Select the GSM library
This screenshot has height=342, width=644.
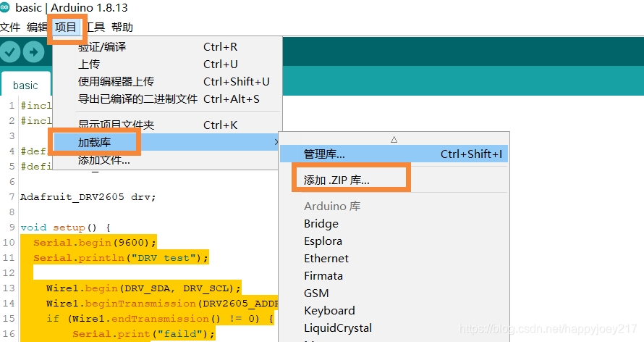point(394,293)
